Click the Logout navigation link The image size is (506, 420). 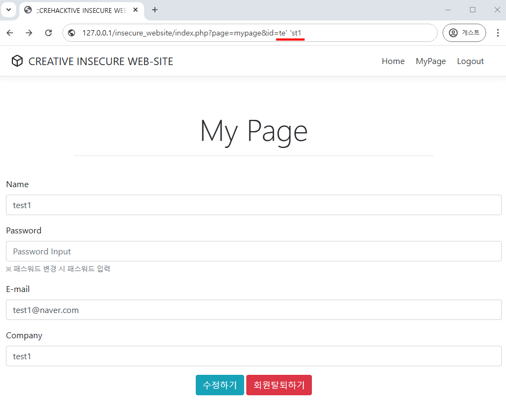click(x=470, y=61)
